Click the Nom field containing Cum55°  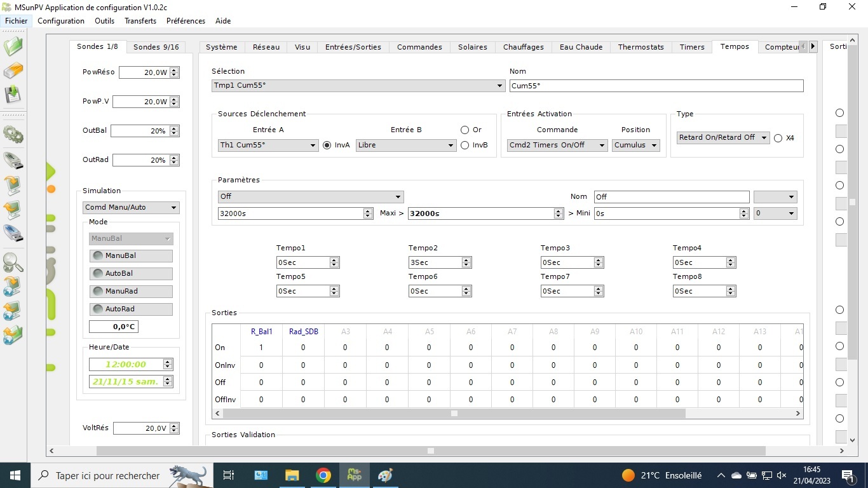coord(656,86)
